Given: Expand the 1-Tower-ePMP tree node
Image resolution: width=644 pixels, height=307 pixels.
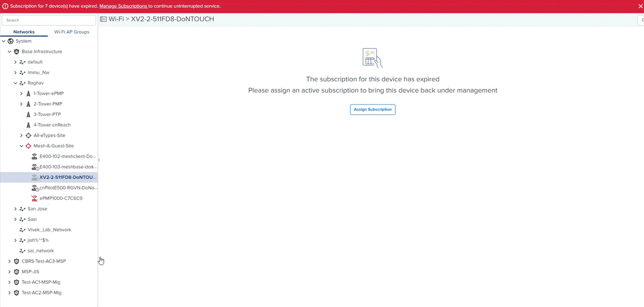Looking at the screenshot, I should point(22,94).
